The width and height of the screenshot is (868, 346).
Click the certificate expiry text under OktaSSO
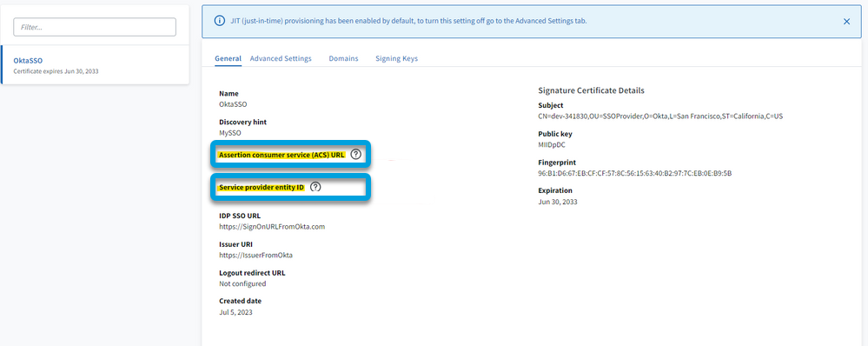[x=56, y=71]
